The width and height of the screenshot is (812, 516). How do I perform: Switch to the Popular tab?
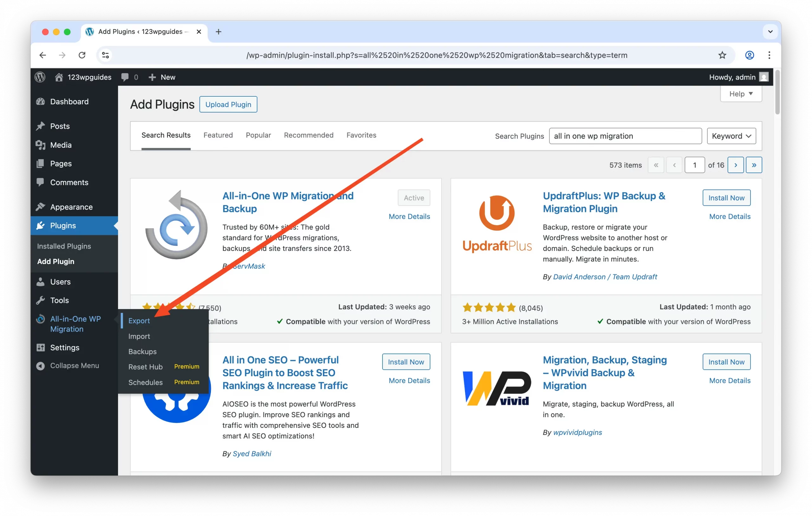[258, 135]
